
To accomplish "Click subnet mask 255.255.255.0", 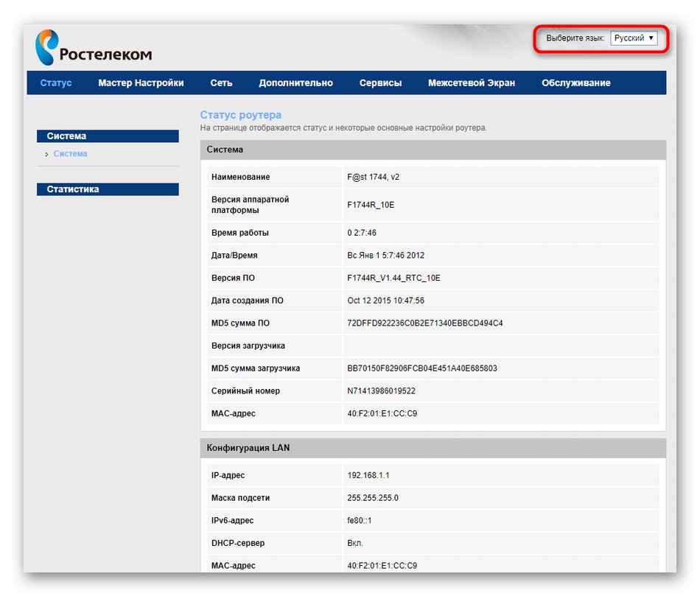I will pyautogui.click(x=373, y=498).
